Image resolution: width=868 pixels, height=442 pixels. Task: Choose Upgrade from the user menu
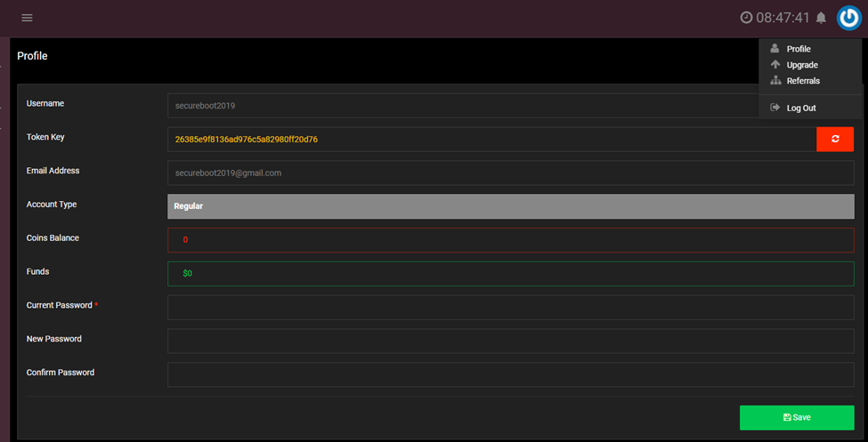click(x=802, y=65)
